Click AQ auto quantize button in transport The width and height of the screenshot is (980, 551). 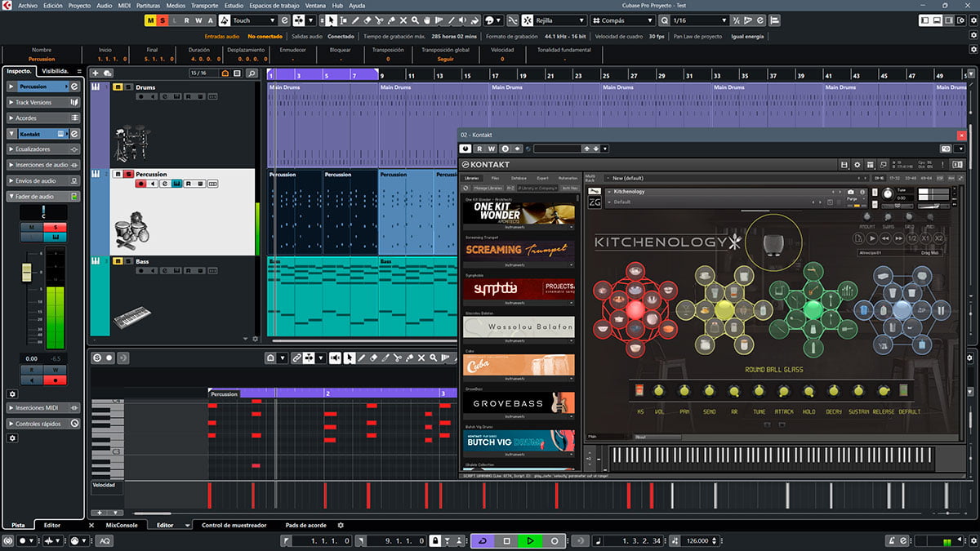coord(105,541)
